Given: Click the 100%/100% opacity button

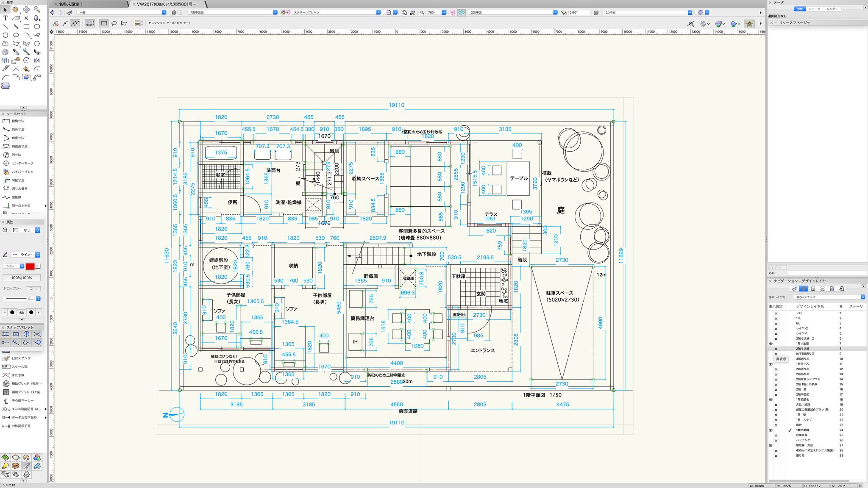Looking at the screenshot, I should (22, 278).
